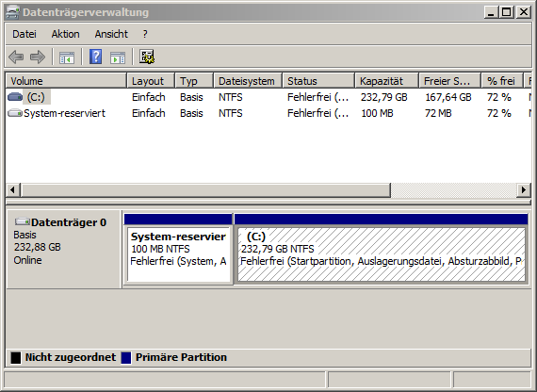Click the horizontal scrollbar left arrow
Viewport: 537px width, 392px height.
(12, 189)
